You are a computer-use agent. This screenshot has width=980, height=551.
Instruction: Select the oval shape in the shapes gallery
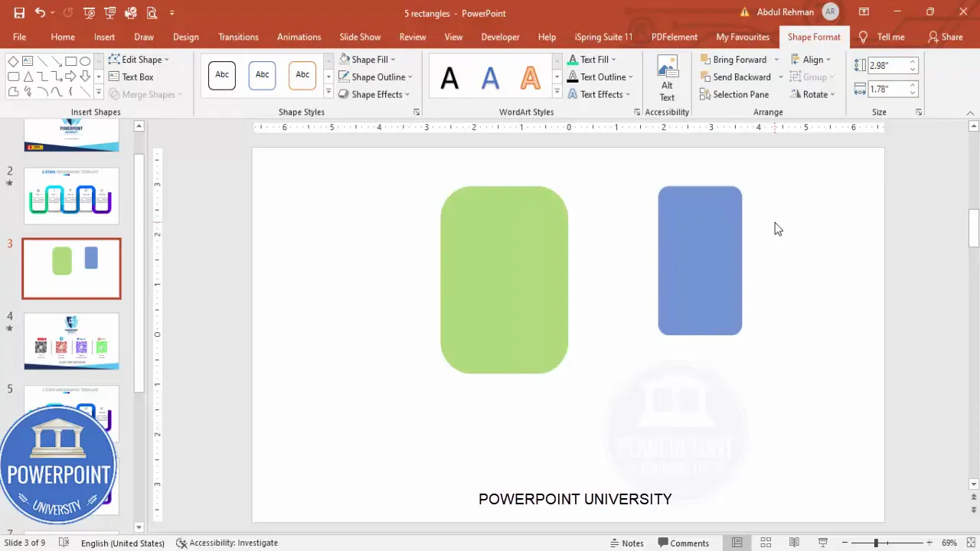click(85, 61)
